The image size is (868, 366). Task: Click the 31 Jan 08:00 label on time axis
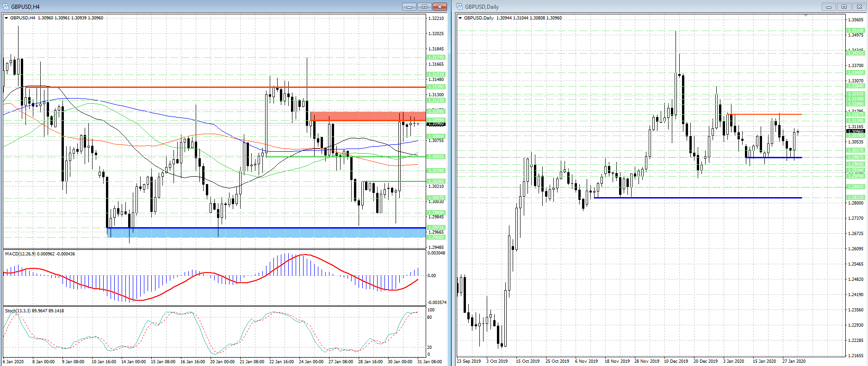[430, 362]
